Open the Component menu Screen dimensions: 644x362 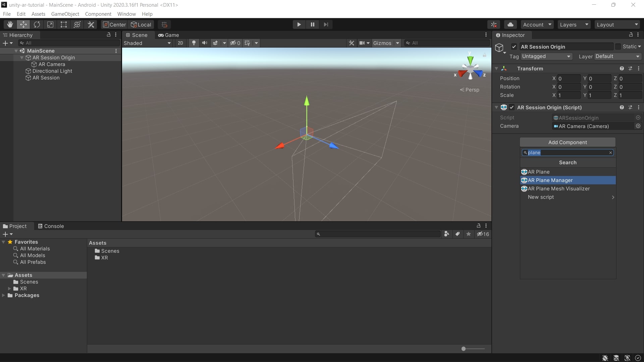98,14
